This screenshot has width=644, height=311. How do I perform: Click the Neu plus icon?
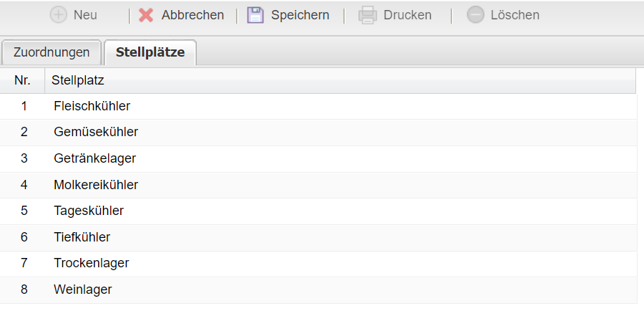pos(58,15)
